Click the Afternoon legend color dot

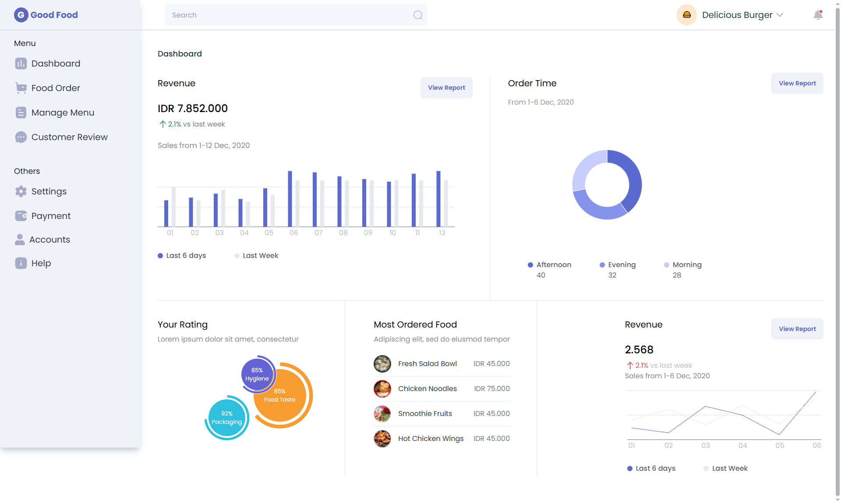pyautogui.click(x=530, y=265)
